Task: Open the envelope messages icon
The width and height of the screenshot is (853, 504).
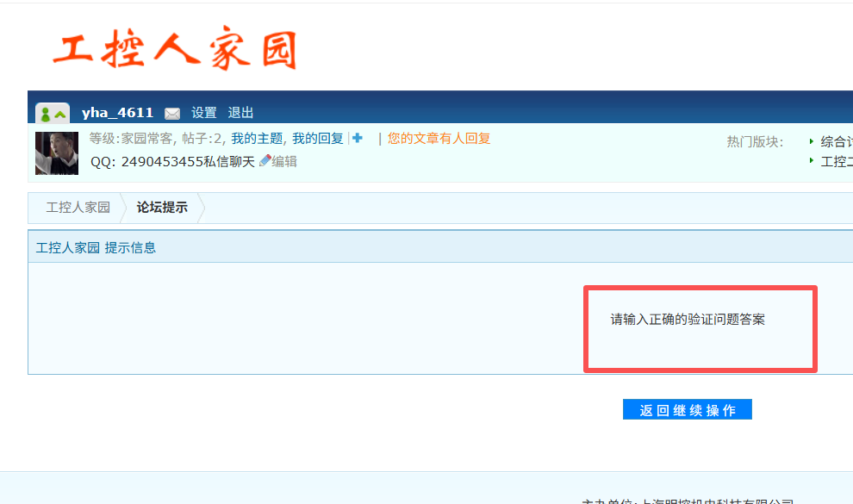Action: click(x=172, y=114)
